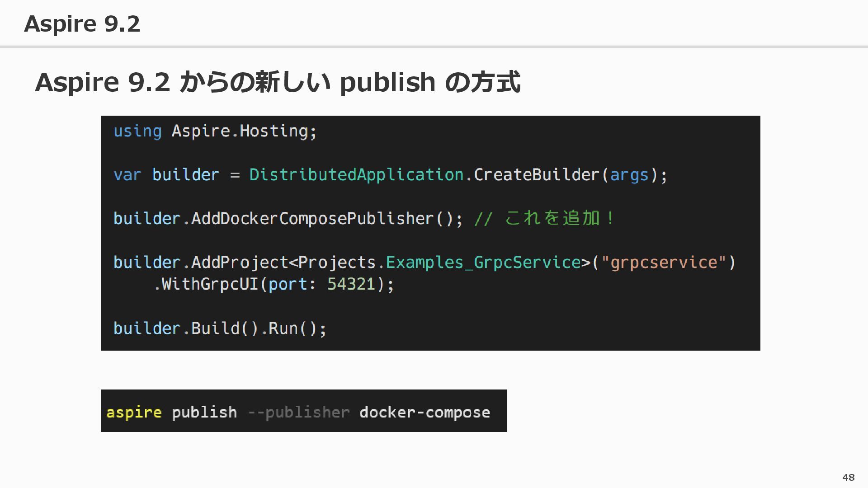Click 'DistributedApplication' class name
The width and height of the screenshot is (868, 488).
point(356,175)
